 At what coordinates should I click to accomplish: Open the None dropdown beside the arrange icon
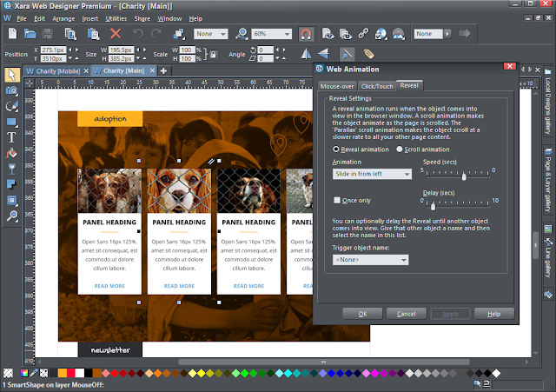tap(210, 34)
